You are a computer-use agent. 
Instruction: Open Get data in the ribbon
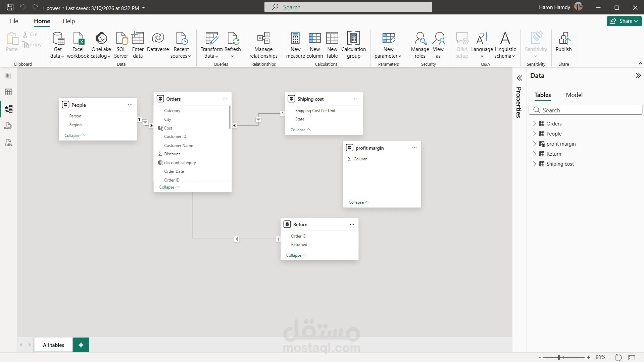(57, 45)
